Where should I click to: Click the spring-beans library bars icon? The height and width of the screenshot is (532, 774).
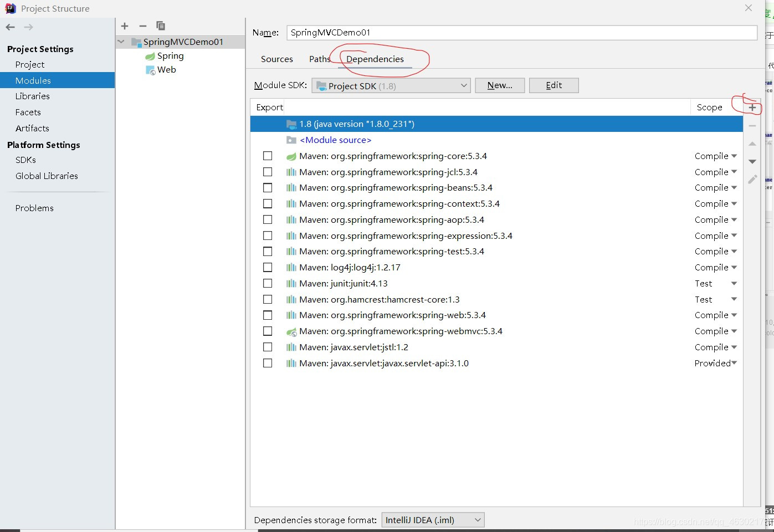coord(291,188)
